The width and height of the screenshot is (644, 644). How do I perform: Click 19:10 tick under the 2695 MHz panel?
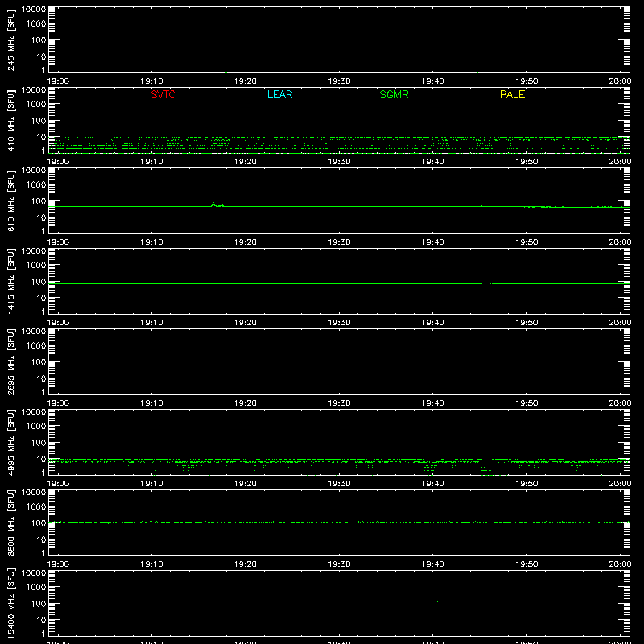151,403
